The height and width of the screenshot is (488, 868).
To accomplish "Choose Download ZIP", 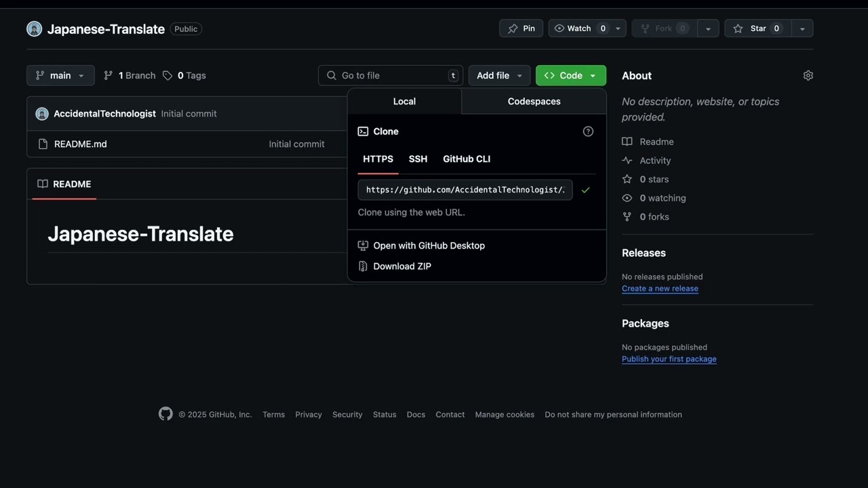I will click(x=402, y=266).
